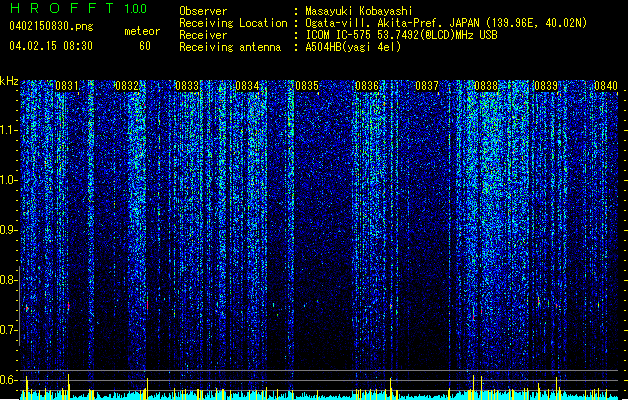Click the 0838 time marker
629x400 pixels.
(x=486, y=86)
